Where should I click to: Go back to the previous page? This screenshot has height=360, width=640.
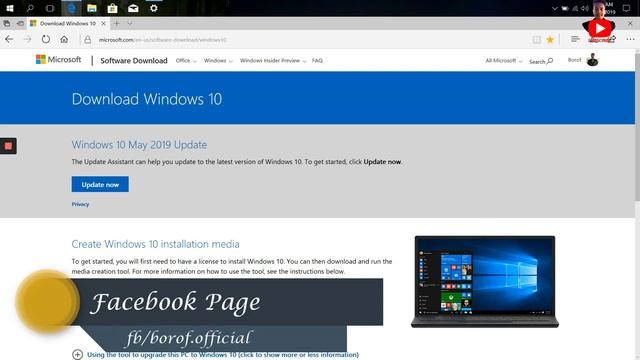9,40
